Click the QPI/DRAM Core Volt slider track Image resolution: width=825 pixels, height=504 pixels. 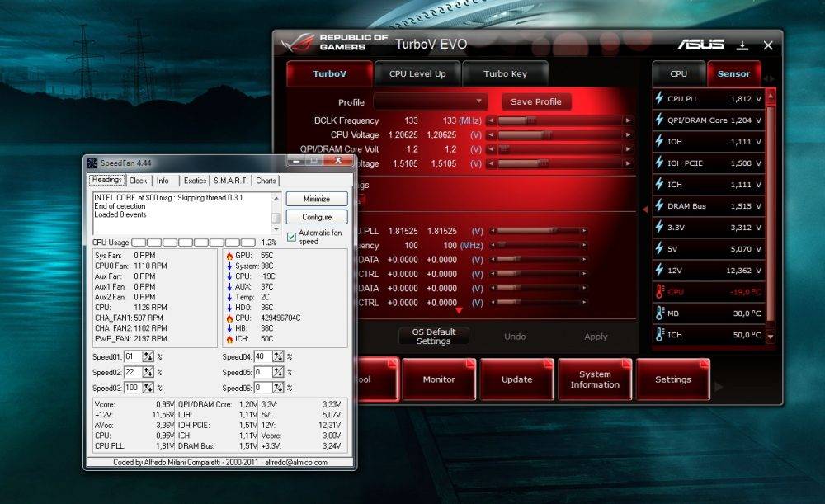(559, 149)
